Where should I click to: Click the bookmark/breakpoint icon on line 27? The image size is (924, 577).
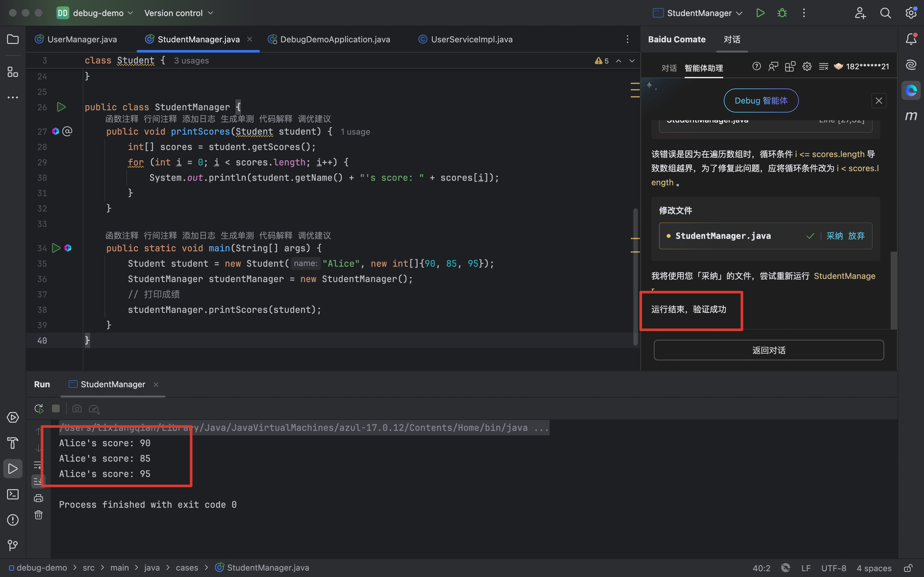(x=56, y=132)
